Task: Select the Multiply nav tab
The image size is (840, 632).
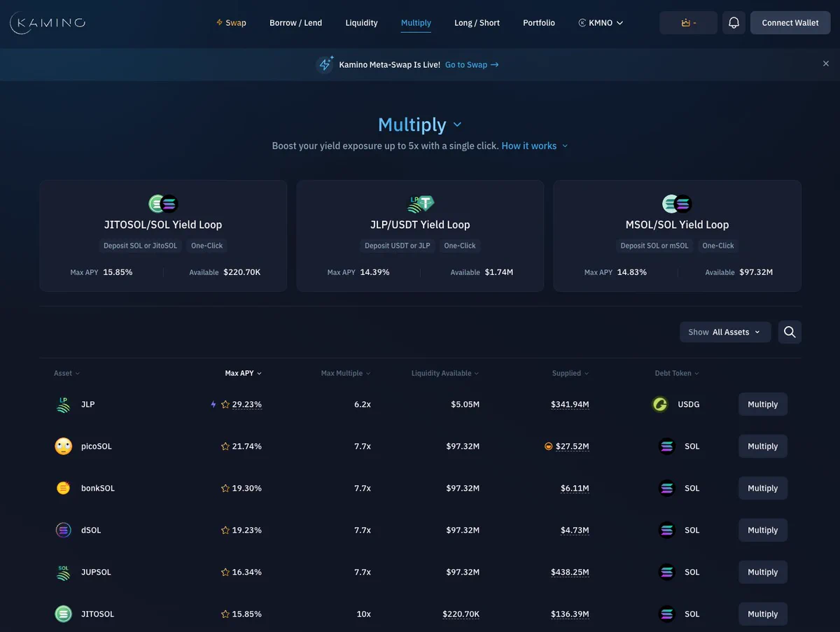Action: tap(416, 23)
